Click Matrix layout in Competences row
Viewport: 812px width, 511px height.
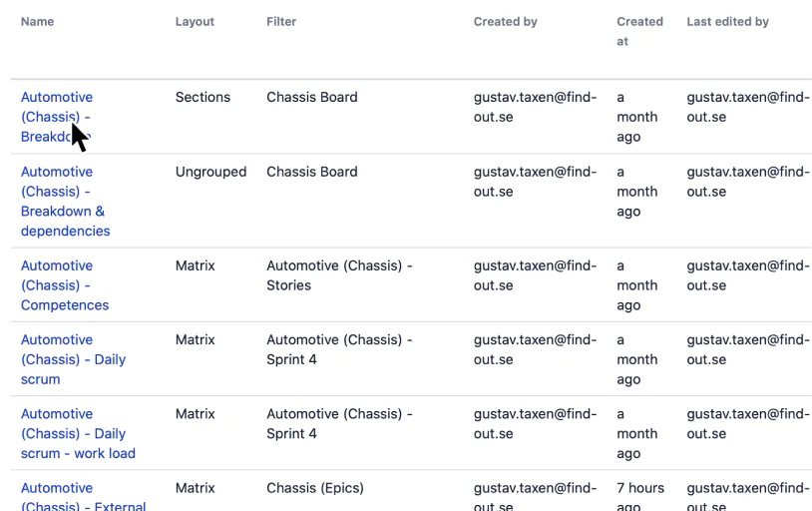[195, 265]
